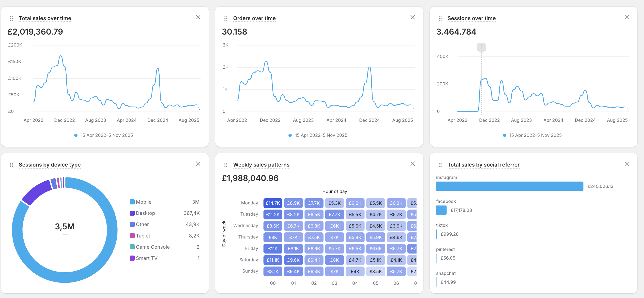Click drag handle on Weekly sales patterns card
The height and width of the screenshot is (298, 644).
click(226, 165)
